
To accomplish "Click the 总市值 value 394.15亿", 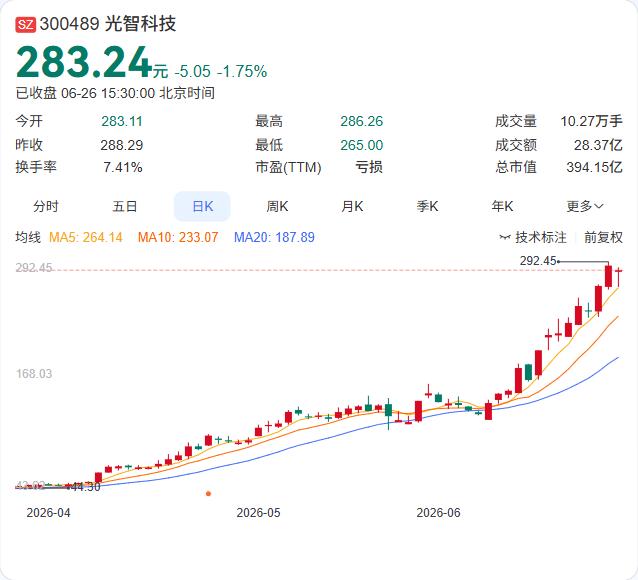I will pyautogui.click(x=594, y=167).
